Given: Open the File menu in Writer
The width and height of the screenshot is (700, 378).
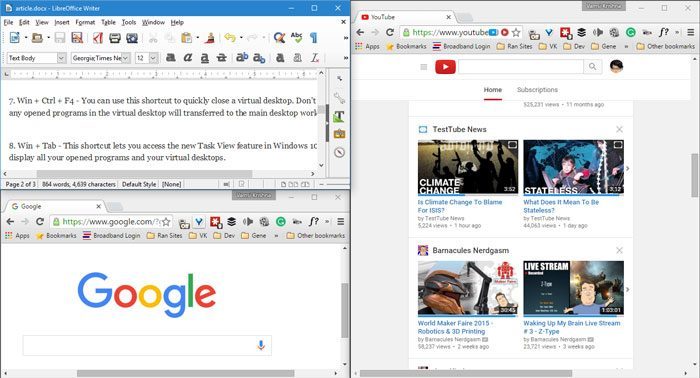Looking at the screenshot, I should point(8,22).
